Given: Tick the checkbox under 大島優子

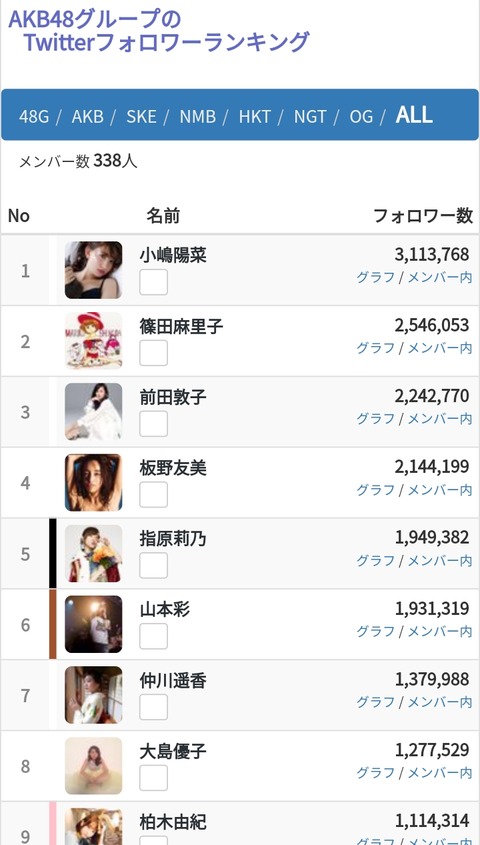Looking at the screenshot, I should [154, 778].
